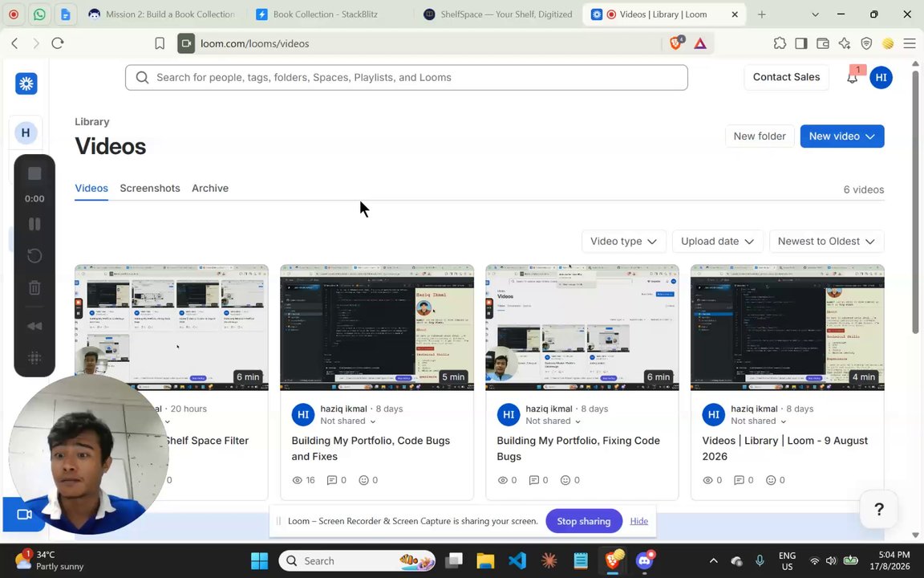
Task: Open the Newest to Oldest sort dropdown
Action: tap(826, 241)
